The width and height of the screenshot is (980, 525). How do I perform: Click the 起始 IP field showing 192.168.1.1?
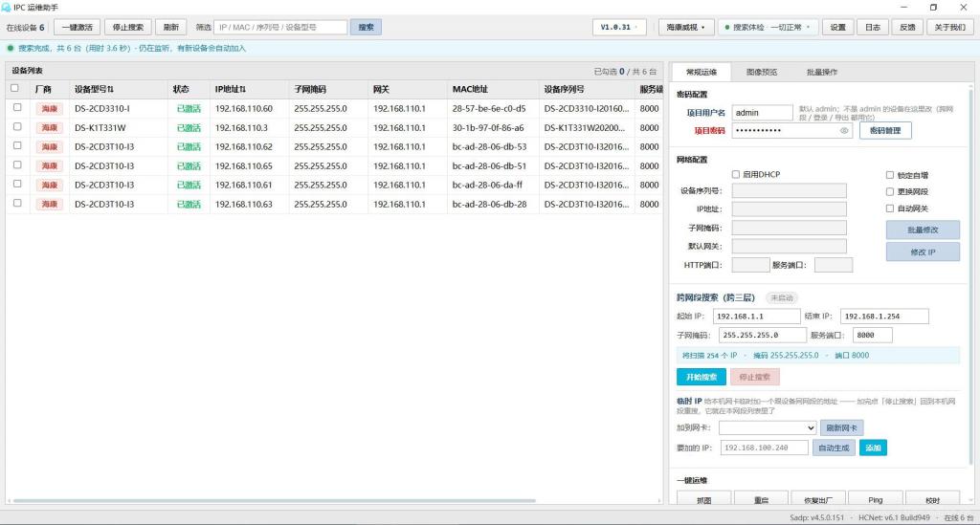(x=756, y=317)
